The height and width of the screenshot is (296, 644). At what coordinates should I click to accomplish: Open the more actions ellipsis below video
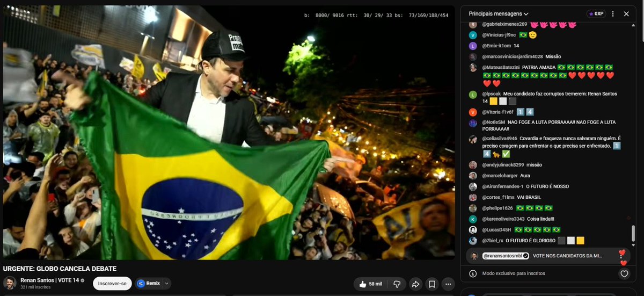(449, 284)
